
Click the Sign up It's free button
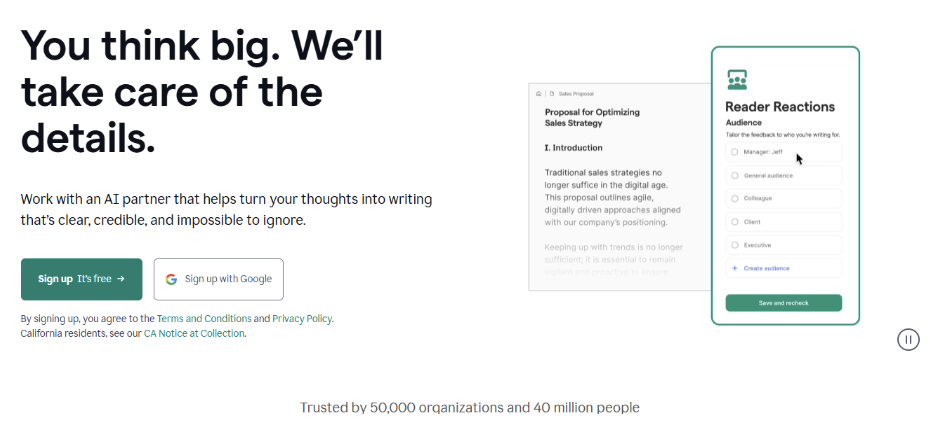82,279
